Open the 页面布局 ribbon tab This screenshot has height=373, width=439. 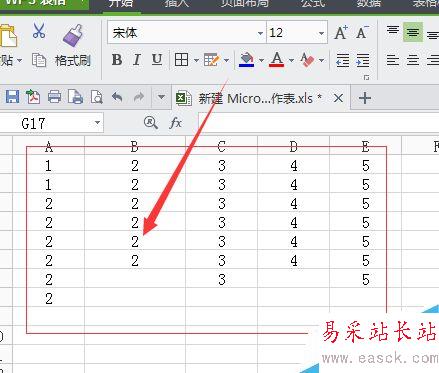click(245, 3)
